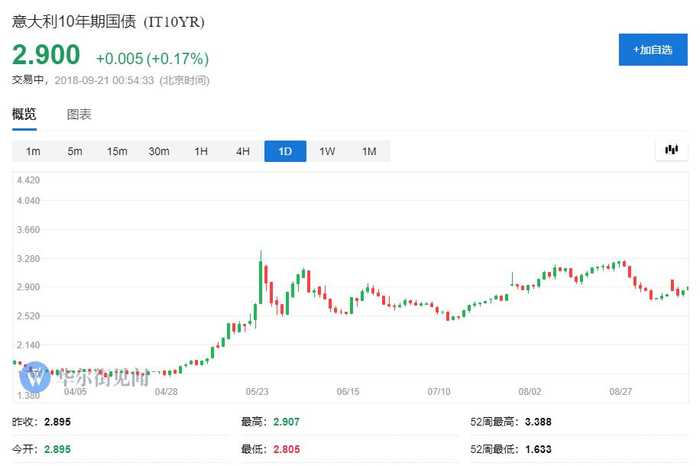Image resolution: width=700 pixels, height=466 pixels.
Task: Pick the 1M monthly timeframe
Action: coord(369,151)
